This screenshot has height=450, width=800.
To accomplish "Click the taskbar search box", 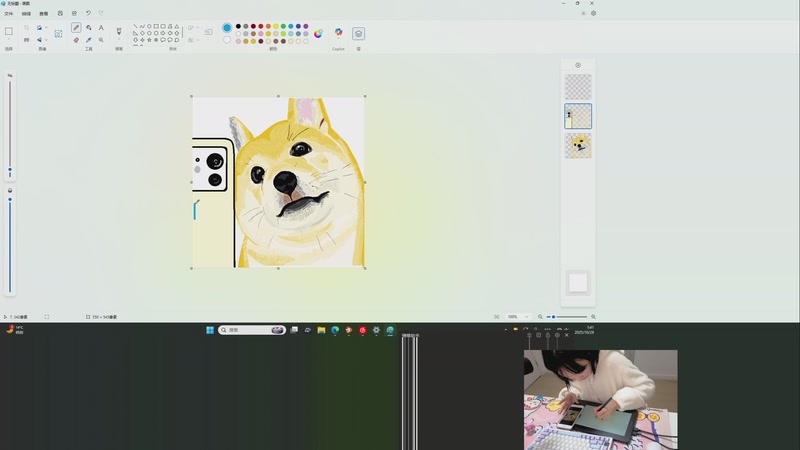I will pyautogui.click(x=252, y=330).
